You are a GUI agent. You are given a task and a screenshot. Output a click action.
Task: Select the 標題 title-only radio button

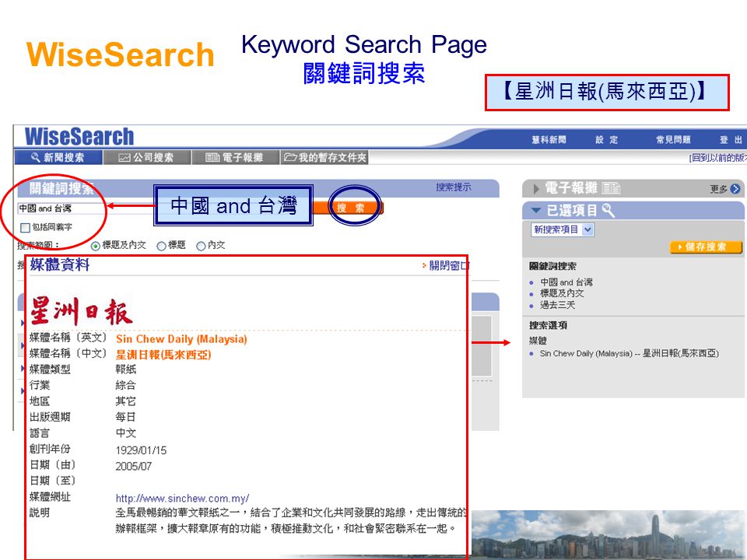pos(162,246)
